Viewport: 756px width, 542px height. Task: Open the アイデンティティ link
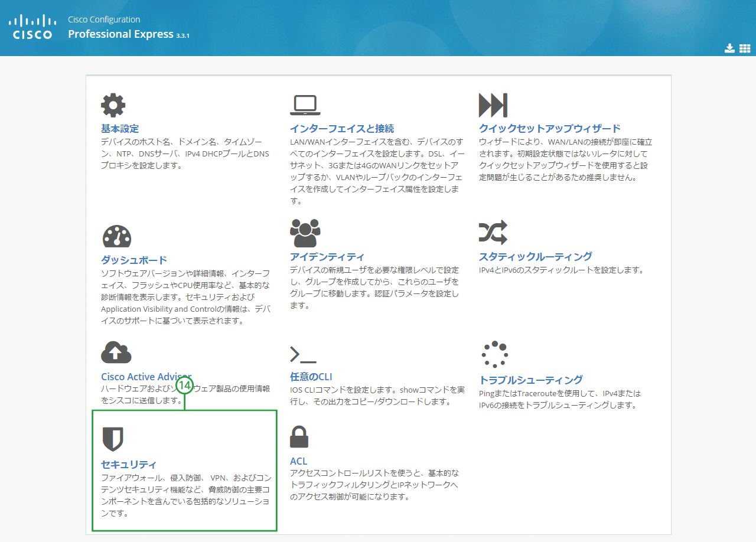[x=327, y=257]
